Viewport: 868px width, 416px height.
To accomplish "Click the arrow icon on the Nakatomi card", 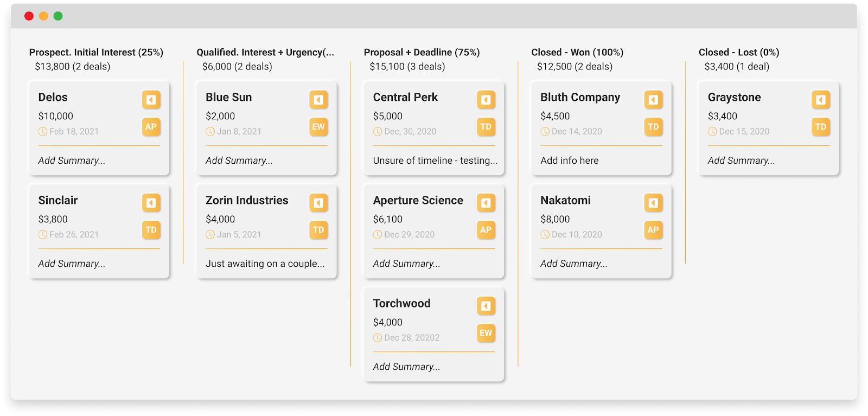I will click(x=653, y=203).
